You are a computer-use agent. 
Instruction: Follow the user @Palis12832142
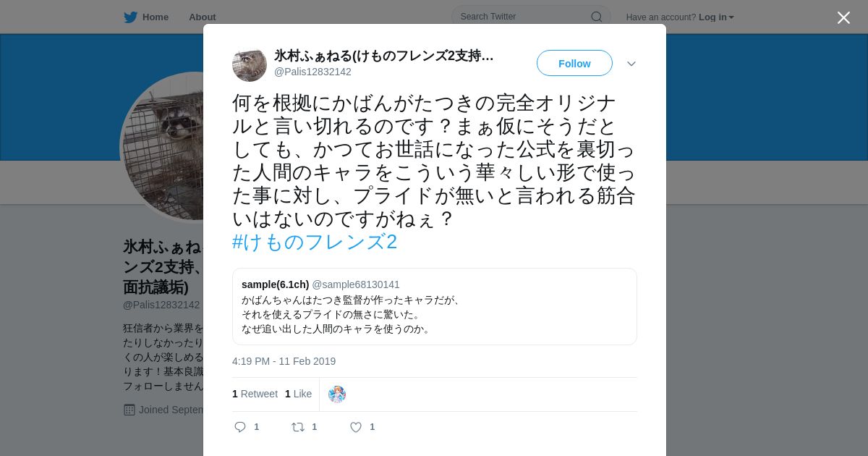click(574, 64)
